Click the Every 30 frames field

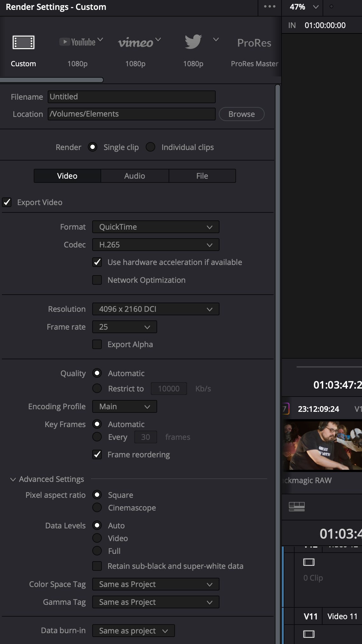coord(146,437)
